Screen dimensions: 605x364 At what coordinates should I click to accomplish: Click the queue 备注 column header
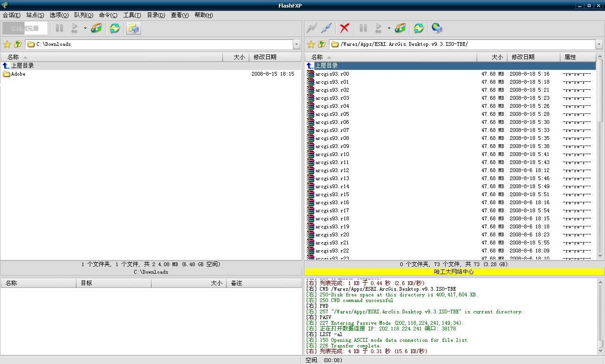(263, 283)
